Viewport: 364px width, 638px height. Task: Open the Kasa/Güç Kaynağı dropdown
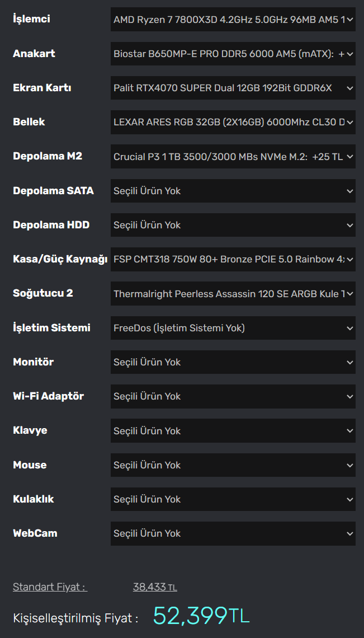coord(233,259)
